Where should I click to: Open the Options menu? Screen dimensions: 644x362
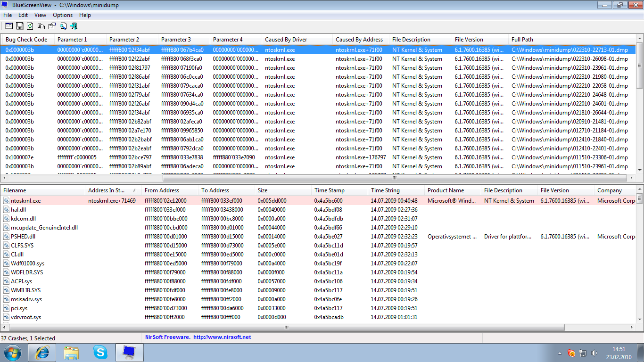63,15
